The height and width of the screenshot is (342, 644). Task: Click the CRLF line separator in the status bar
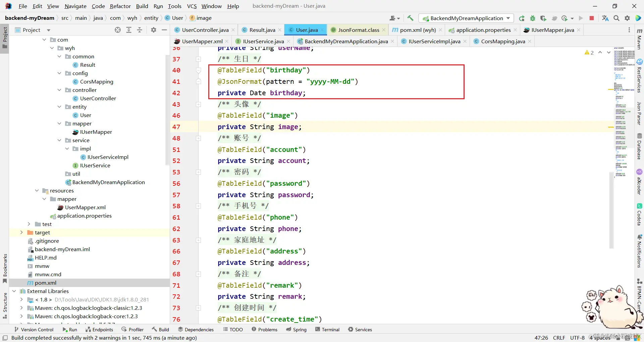[x=559, y=338]
